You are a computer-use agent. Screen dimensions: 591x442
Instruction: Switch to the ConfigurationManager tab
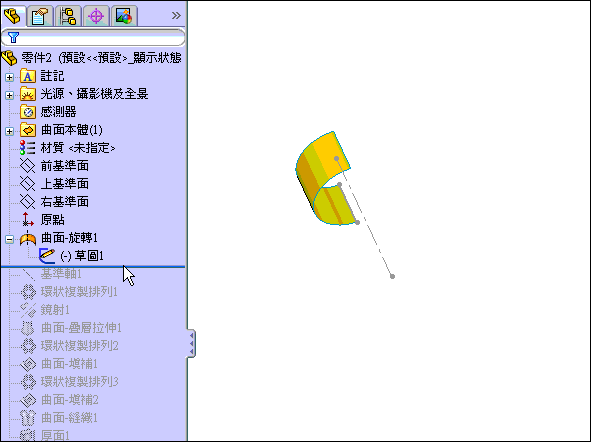tap(69, 16)
